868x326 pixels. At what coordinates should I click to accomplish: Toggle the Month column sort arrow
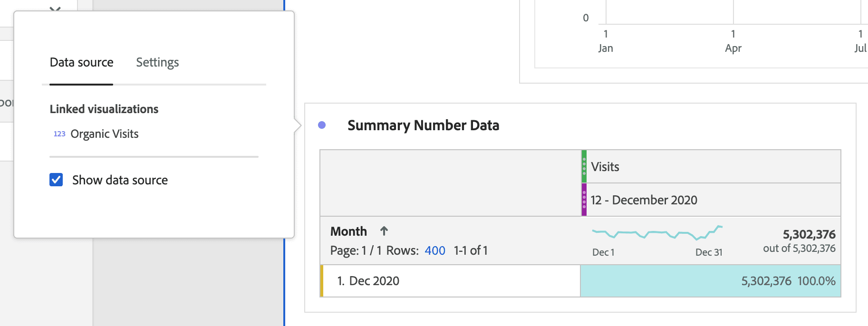pyautogui.click(x=384, y=231)
